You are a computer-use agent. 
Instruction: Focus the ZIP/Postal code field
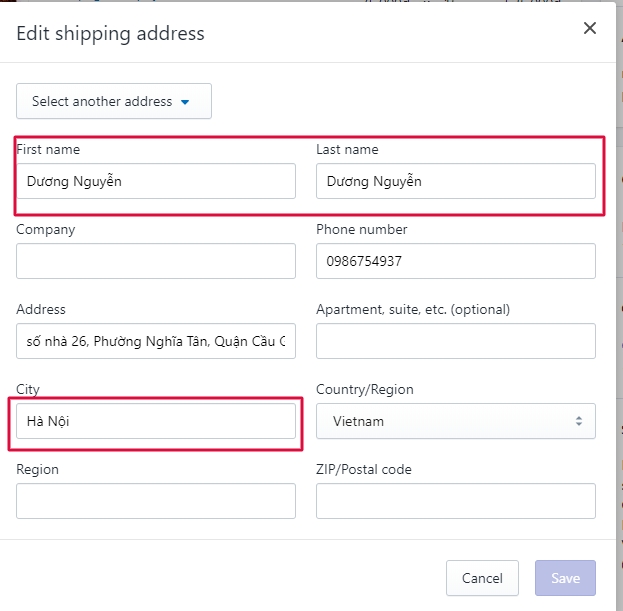pyautogui.click(x=455, y=501)
